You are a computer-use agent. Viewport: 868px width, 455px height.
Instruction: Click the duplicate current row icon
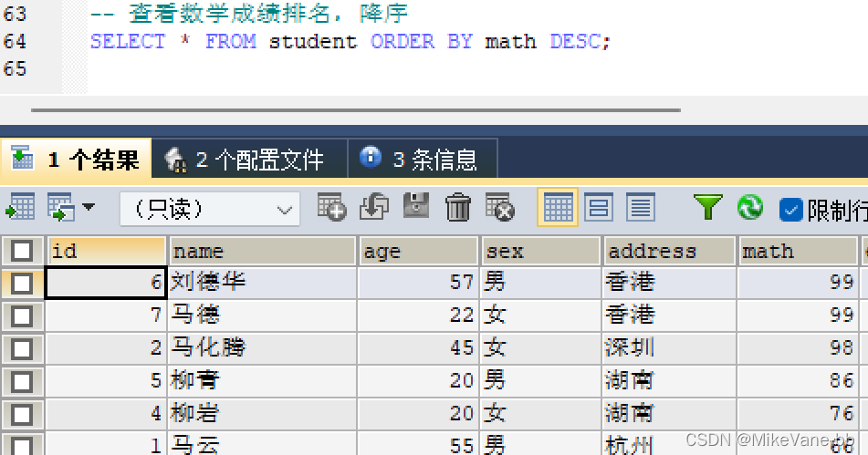point(374,207)
